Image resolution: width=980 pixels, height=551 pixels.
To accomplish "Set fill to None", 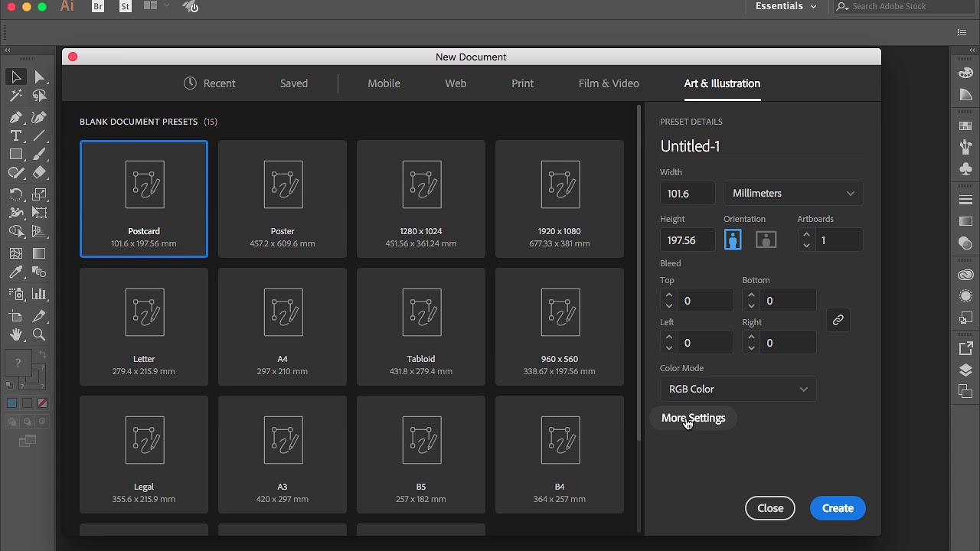I will point(42,403).
